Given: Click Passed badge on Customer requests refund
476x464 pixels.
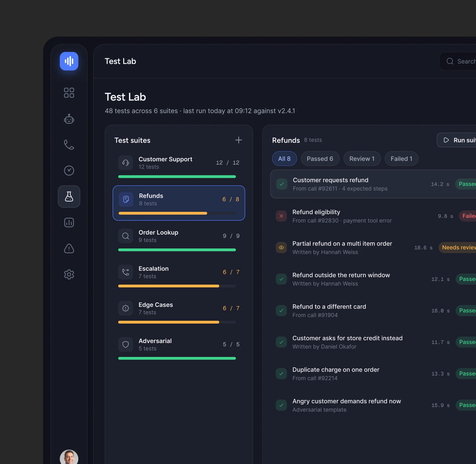Looking at the screenshot, I should pyautogui.click(x=466, y=184).
